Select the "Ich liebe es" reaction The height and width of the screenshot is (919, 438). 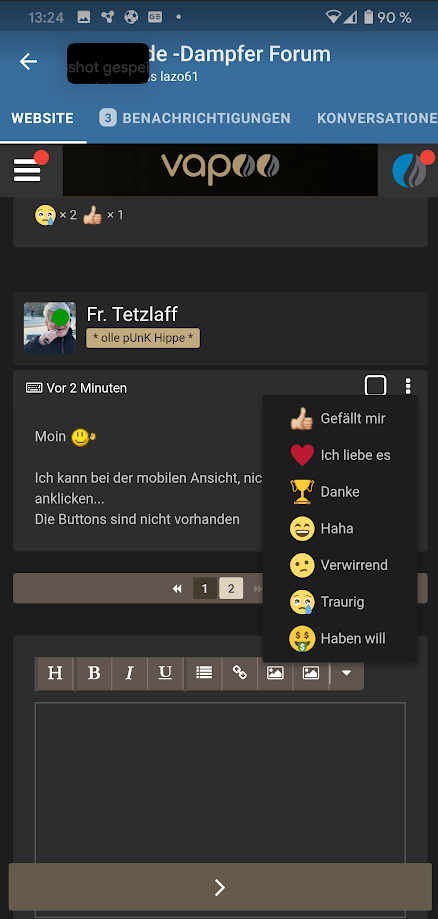(x=340, y=455)
